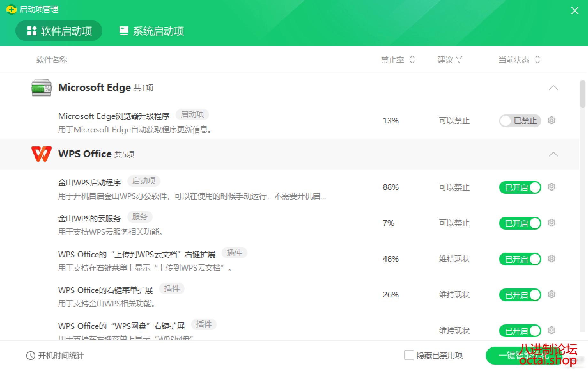Click 维持现状 in the 右键菜单扩展 row
The image size is (588, 371).
tap(454, 295)
